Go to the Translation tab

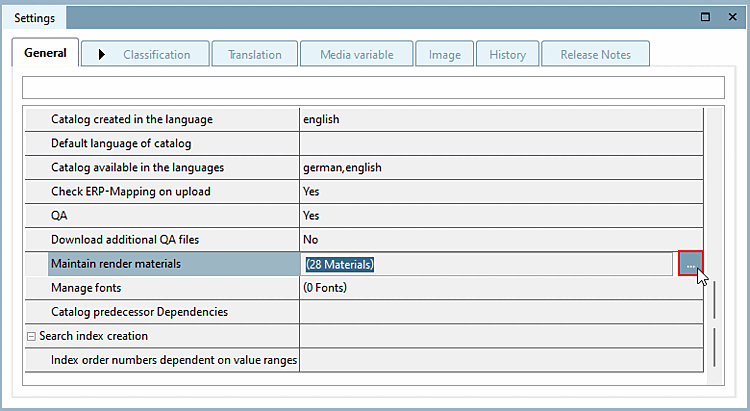click(254, 55)
